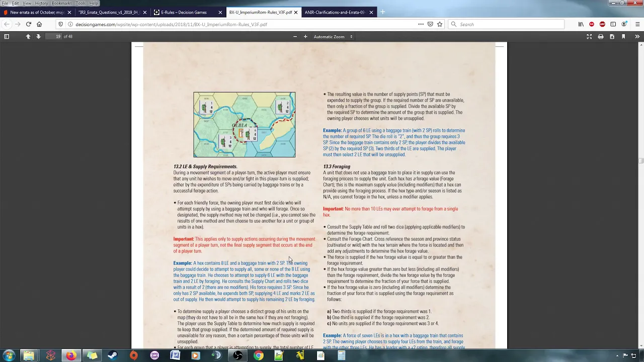This screenshot has width=644, height=362.
Task: Open page actions three-dots menu
Action: [421, 24]
